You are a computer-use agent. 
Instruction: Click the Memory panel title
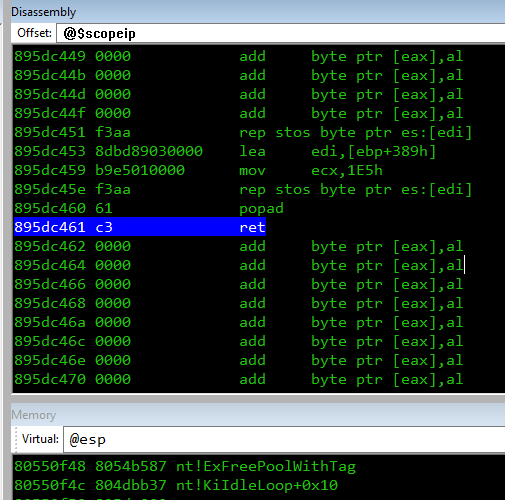pyautogui.click(x=34, y=415)
